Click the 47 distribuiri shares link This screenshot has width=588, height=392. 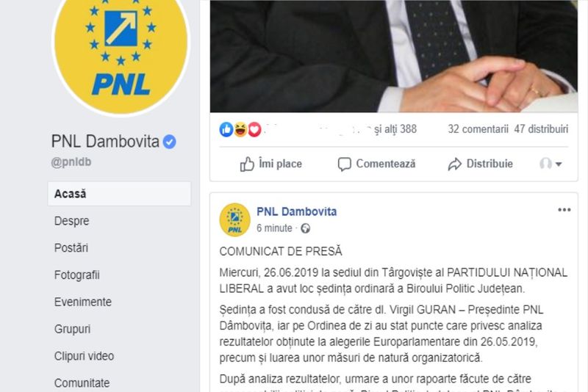pos(541,129)
